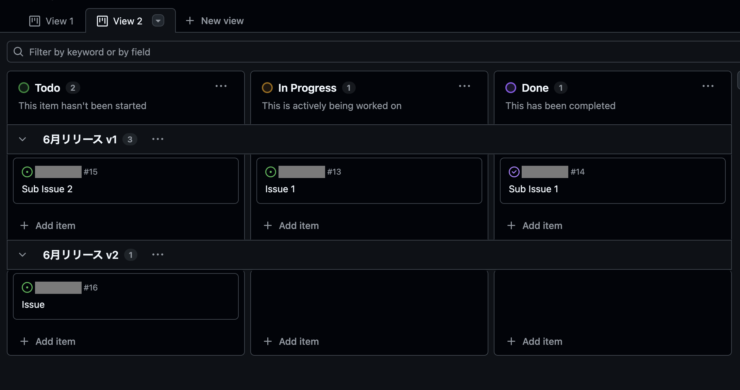Click the purple Done status circle icon
The image size is (740, 390).
511,88
